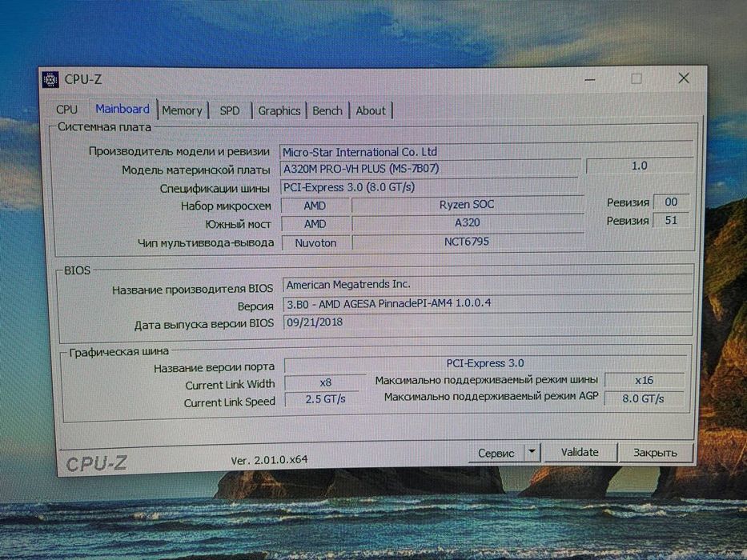
Task: Click Current Link Speed value 2.5 GT/s
Action: [x=325, y=399]
